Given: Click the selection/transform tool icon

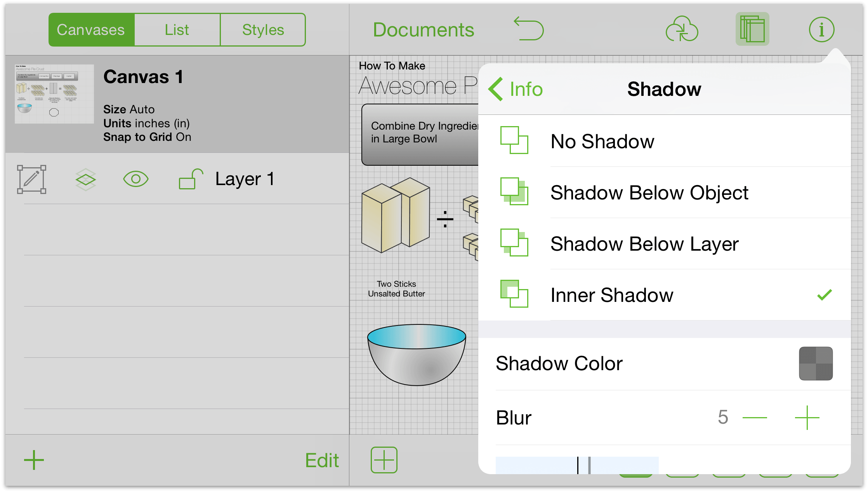Looking at the screenshot, I should [x=31, y=179].
